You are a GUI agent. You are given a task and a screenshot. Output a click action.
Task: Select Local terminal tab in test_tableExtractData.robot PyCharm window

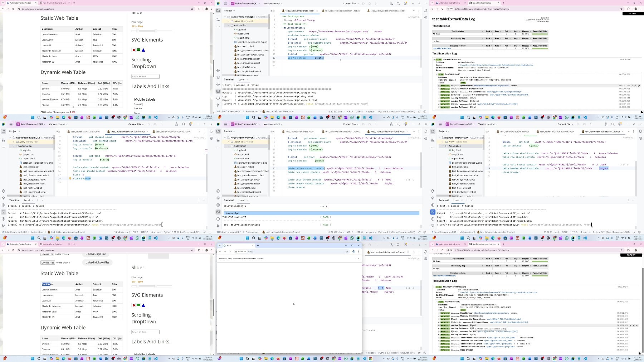pos(241,79)
